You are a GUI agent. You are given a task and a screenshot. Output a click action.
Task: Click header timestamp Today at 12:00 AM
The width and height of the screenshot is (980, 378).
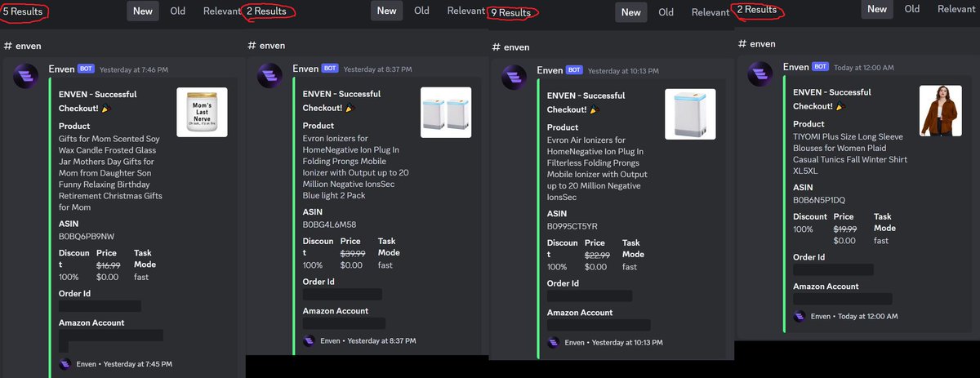coord(864,68)
